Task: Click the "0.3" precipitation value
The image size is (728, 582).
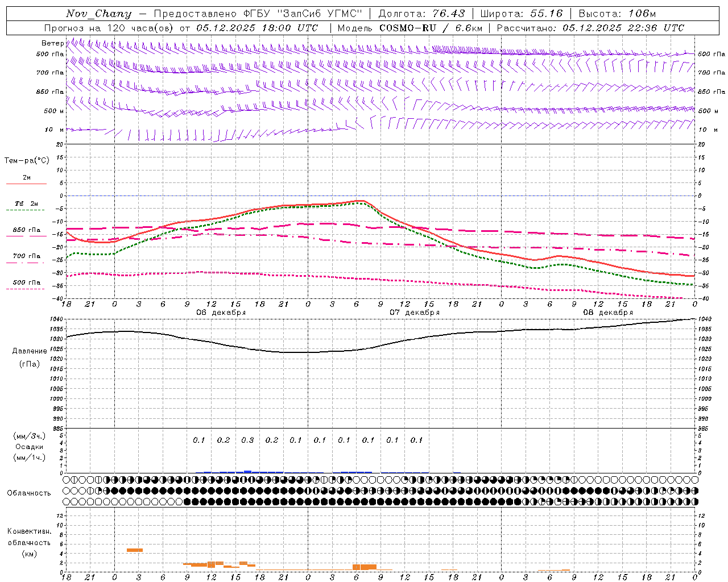Action: pyautogui.click(x=247, y=440)
